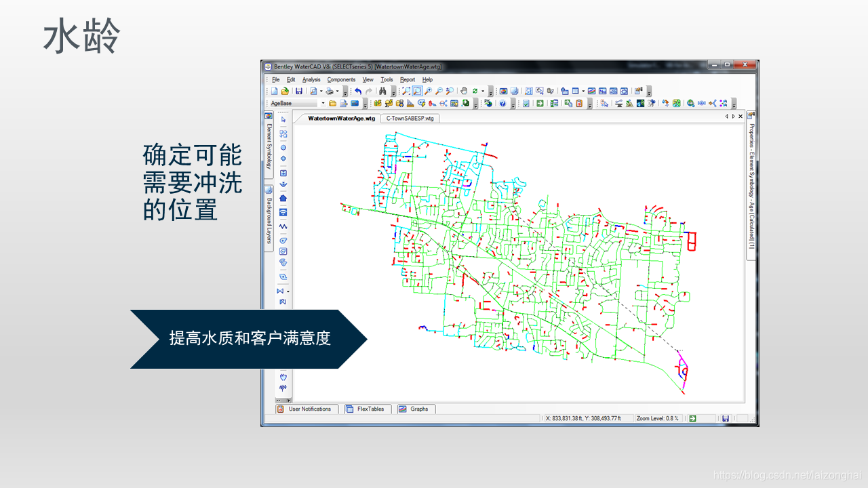Open the Help menu
Image resolution: width=868 pixels, height=488 pixels.
427,79
